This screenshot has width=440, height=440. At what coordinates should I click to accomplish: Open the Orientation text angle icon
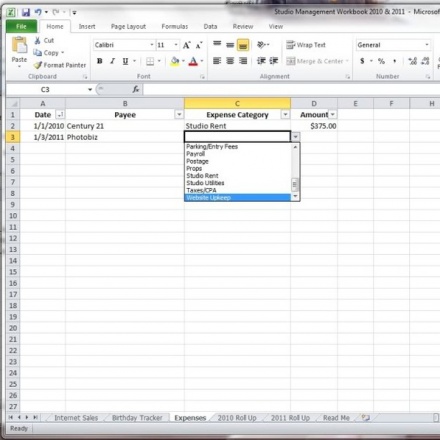(x=261, y=44)
